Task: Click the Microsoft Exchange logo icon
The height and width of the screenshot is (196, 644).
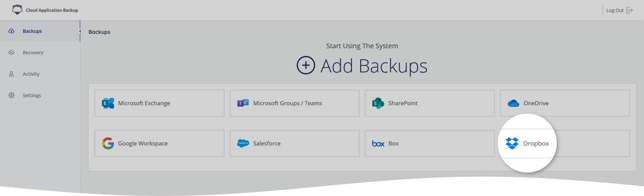Action: pos(108,103)
